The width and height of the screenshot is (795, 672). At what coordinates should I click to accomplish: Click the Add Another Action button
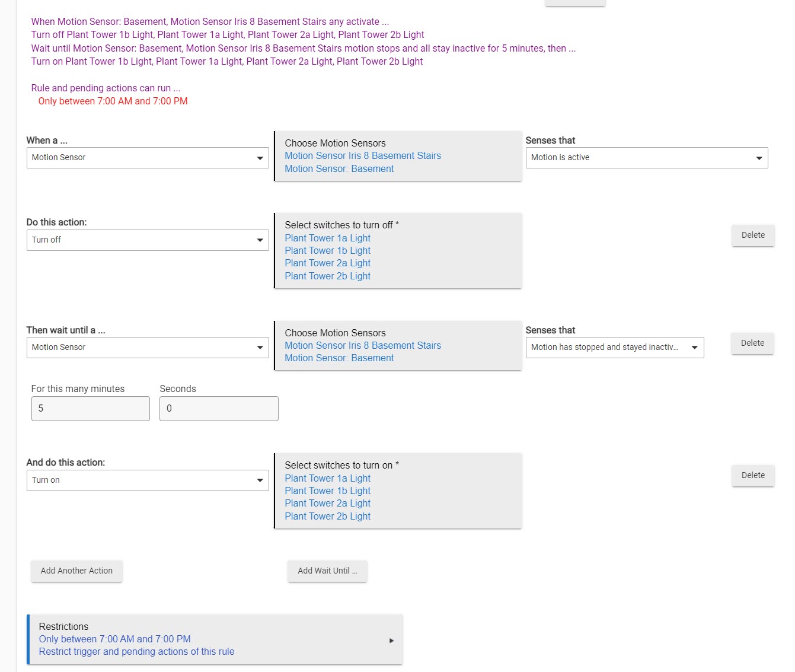point(76,571)
